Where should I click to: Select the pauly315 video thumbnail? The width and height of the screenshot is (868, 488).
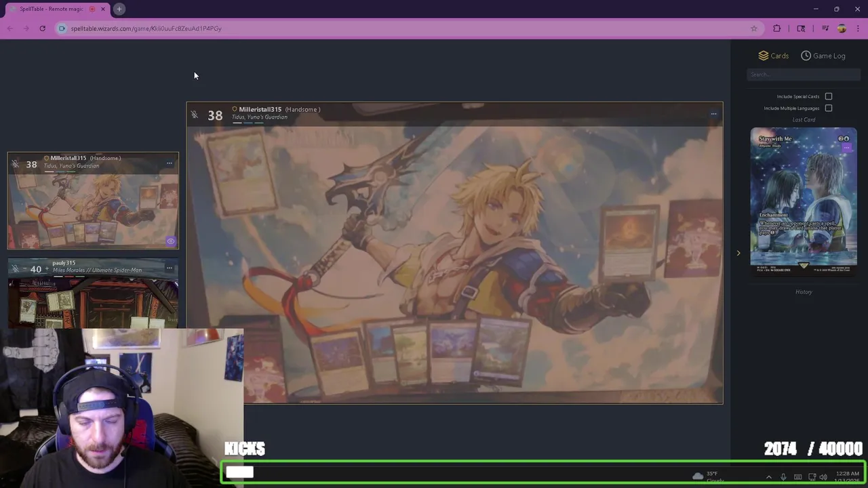(93, 293)
